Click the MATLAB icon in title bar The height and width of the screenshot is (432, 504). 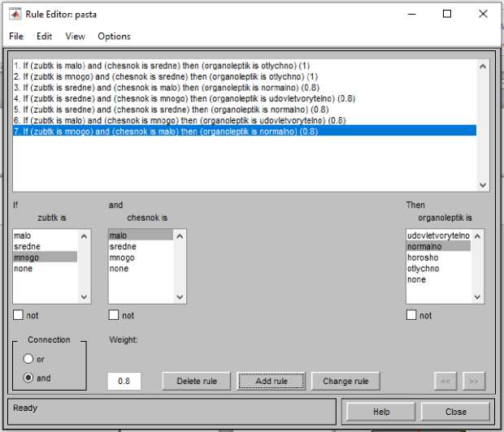(x=15, y=14)
